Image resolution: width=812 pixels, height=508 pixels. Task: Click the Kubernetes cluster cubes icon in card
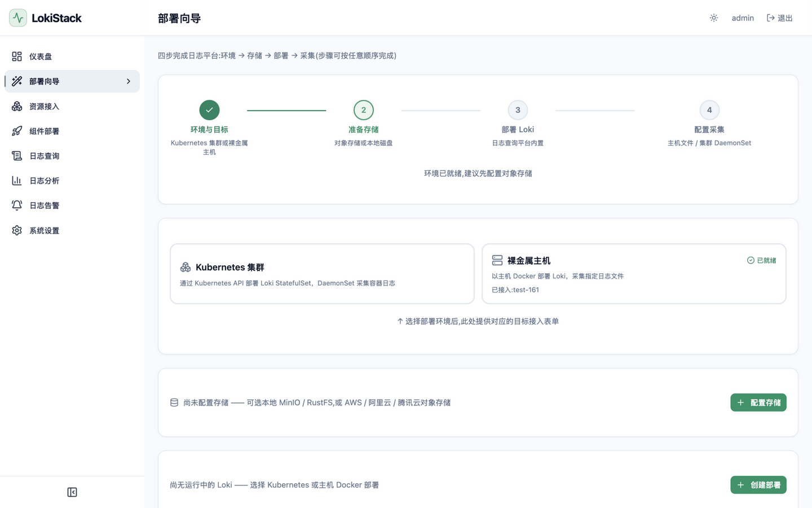[186, 267]
